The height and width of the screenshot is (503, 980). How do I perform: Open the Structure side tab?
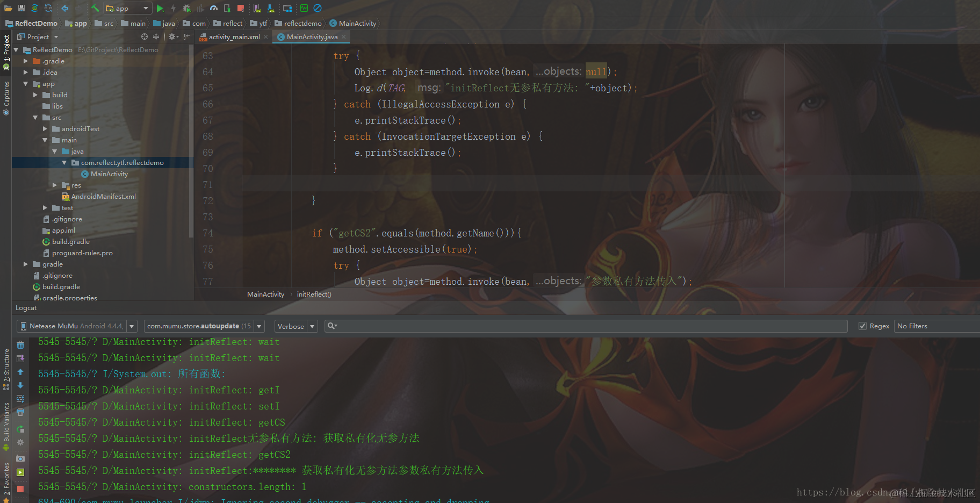(6, 369)
